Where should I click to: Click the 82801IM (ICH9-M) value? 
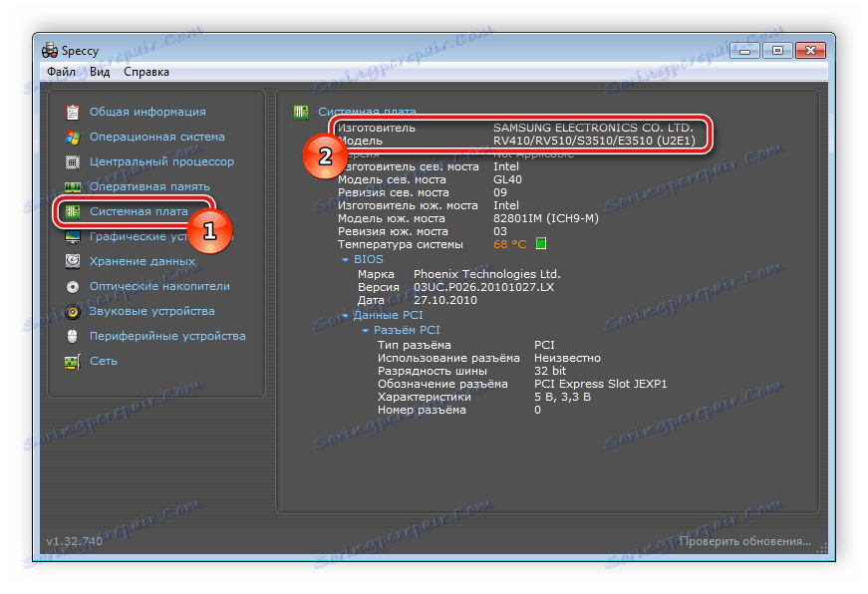click(x=546, y=218)
